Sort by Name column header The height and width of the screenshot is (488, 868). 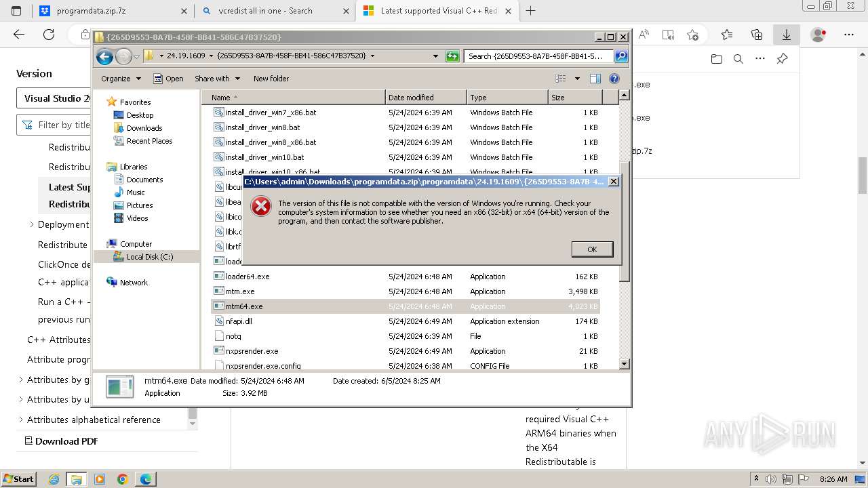click(x=293, y=98)
